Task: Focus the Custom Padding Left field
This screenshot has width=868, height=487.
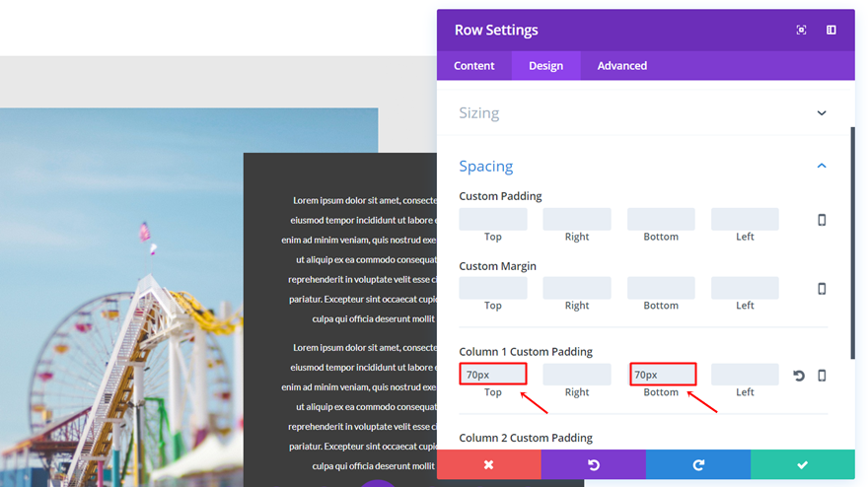Action: coord(745,219)
